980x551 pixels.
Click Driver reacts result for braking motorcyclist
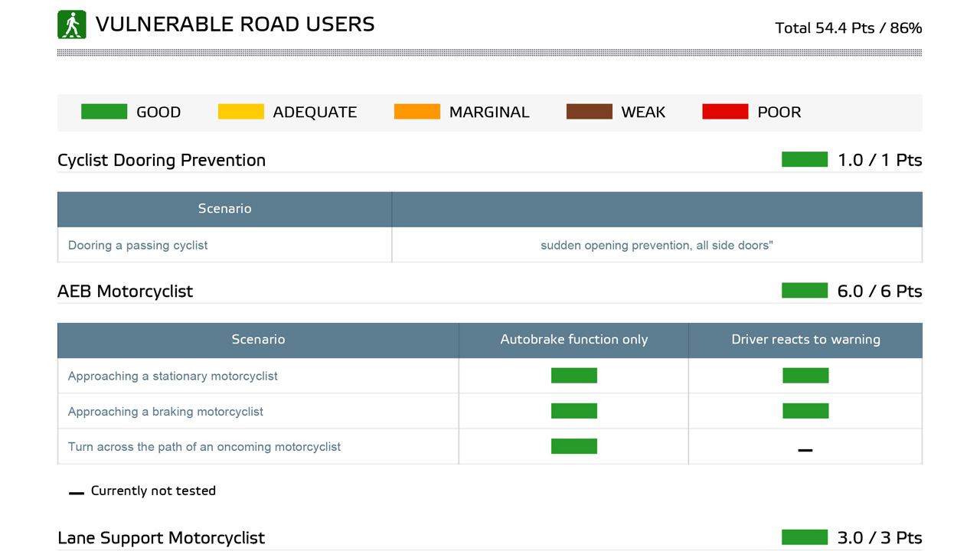click(805, 411)
